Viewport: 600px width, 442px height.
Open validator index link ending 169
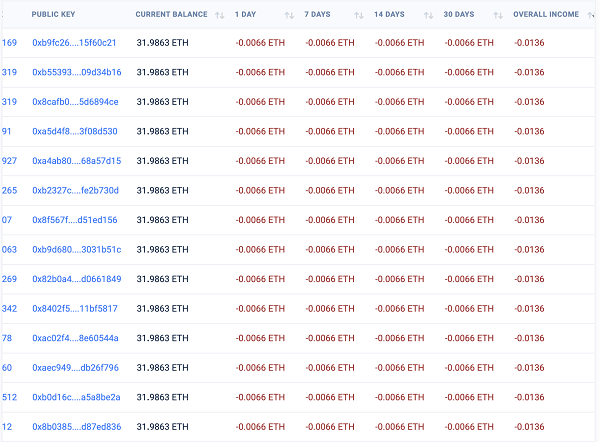(x=10, y=43)
